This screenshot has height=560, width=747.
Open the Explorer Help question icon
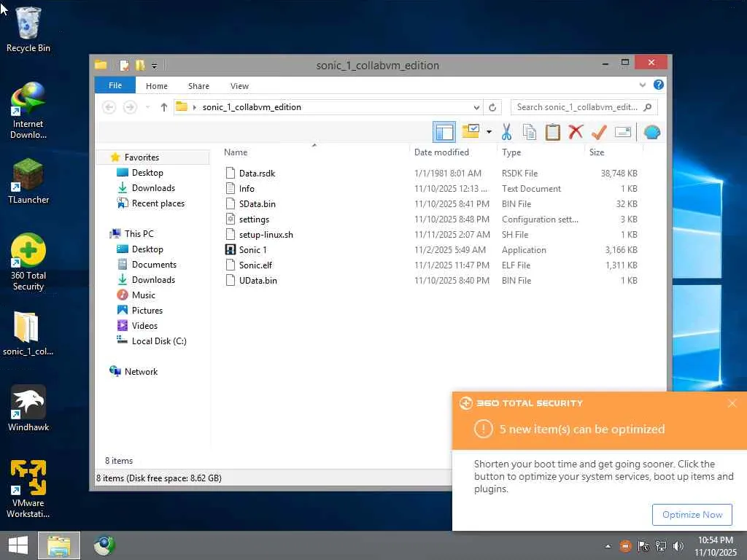[x=659, y=85]
